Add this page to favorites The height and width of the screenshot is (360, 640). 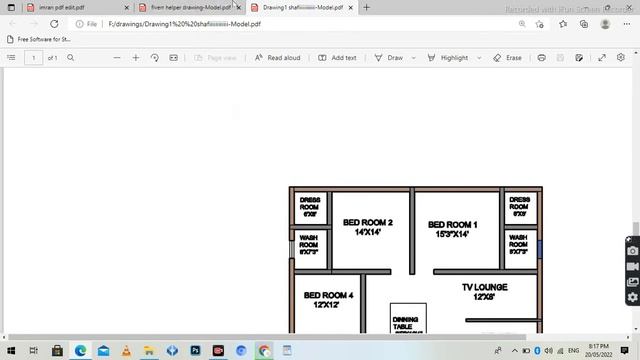click(540, 24)
